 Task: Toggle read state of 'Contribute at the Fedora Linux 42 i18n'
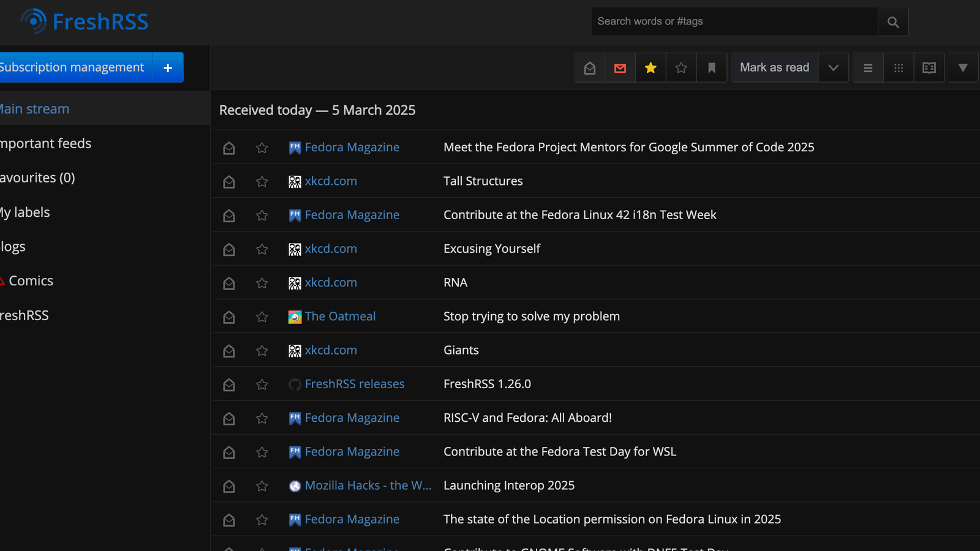pos(229,216)
